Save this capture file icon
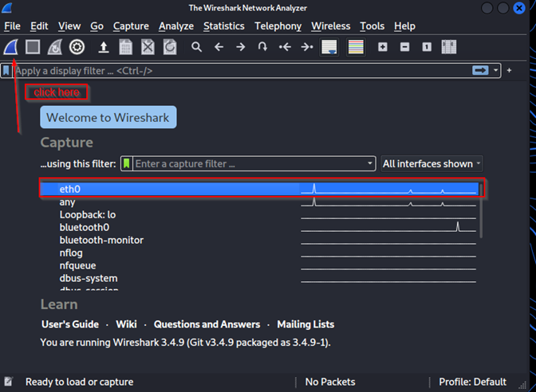Image resolution: width=536 pixels, height=392 pixels. 125,47
